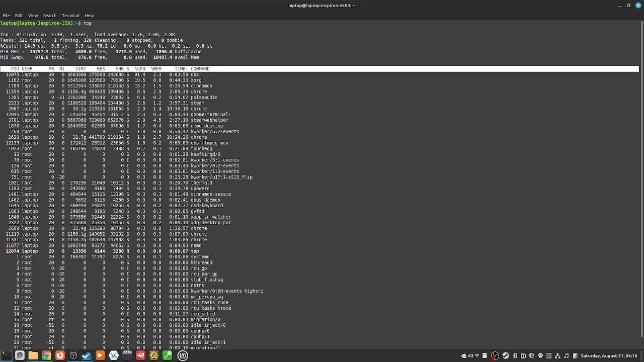Image resolution: width=644 pixels, height=362 pixels.
Task: Open the Steam tray icon
Action: (x=506, y=356)
